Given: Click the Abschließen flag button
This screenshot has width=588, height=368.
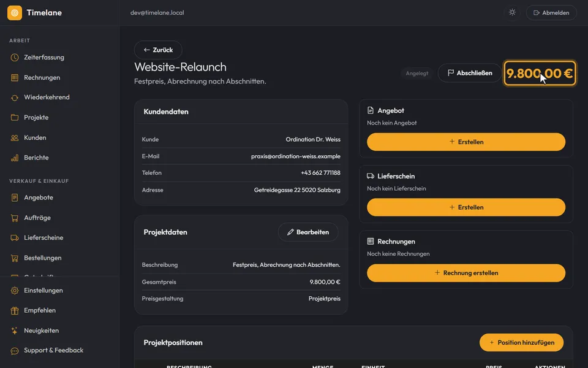Looking at the screenshot, I should (470, 73).
